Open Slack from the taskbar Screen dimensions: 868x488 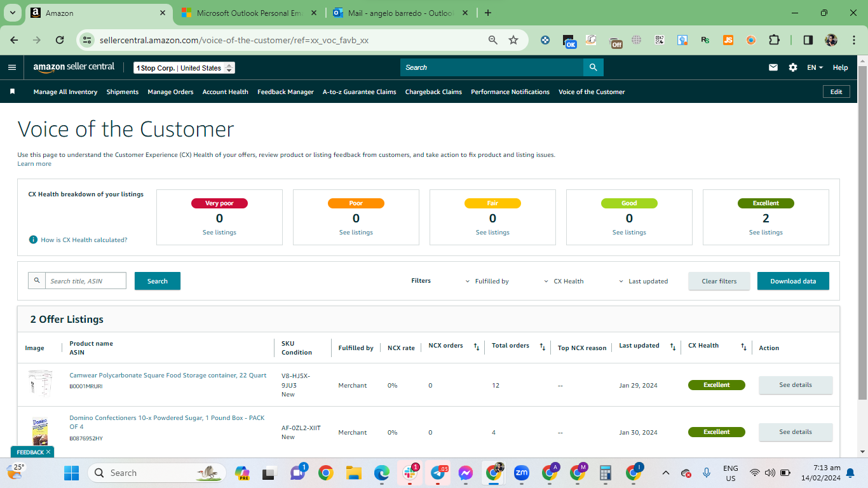coord(410,473)
